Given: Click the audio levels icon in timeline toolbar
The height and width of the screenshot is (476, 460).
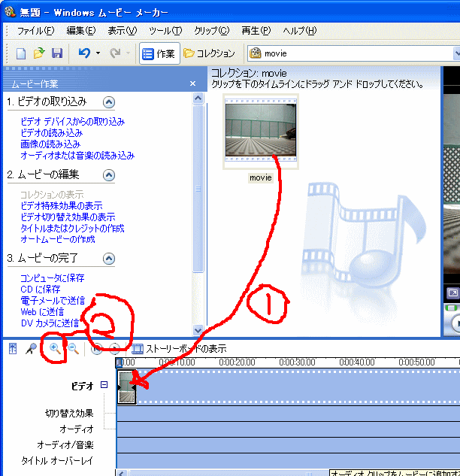Looking at the screenshot, I should [x=13, y=349].
